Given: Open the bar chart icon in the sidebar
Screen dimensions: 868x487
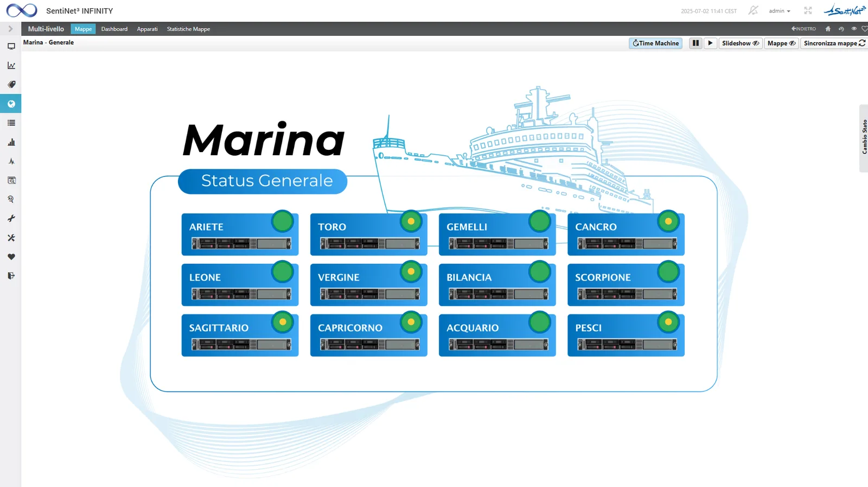Looking at the screenshot, I should (x=11, y=142).
